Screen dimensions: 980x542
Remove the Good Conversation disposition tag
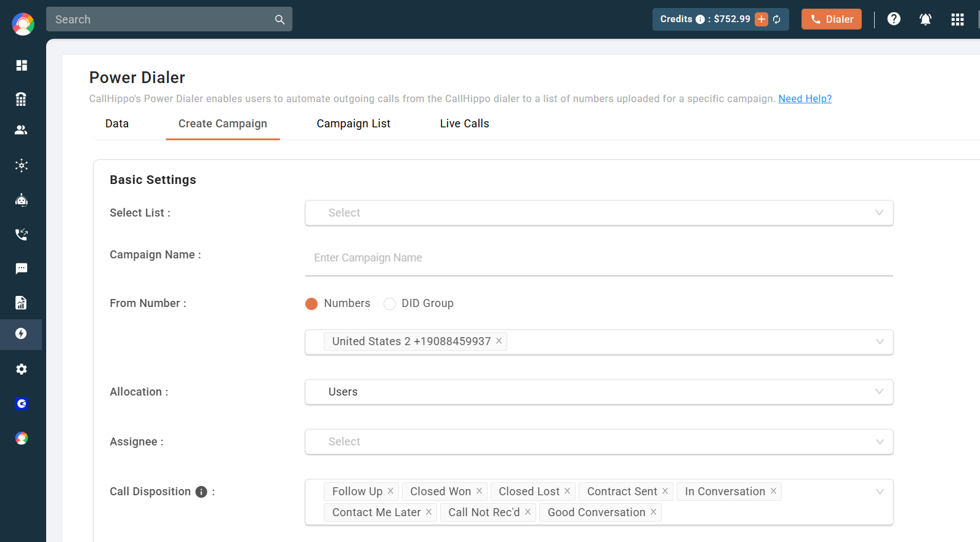[x=653, y=512]
